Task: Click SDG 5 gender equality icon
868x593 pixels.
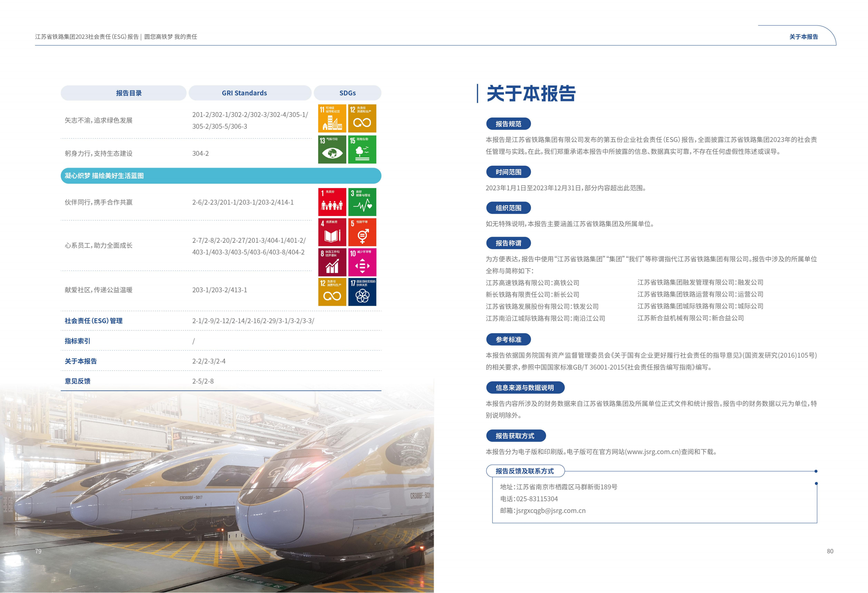Action: [x=362, y=232]
